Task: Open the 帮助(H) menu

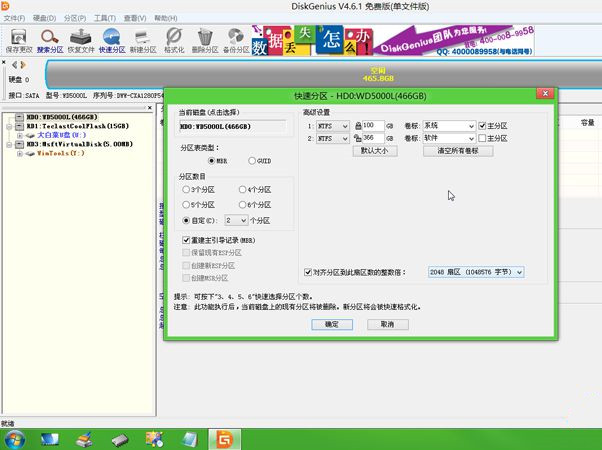Action: (x=165, y=18)
